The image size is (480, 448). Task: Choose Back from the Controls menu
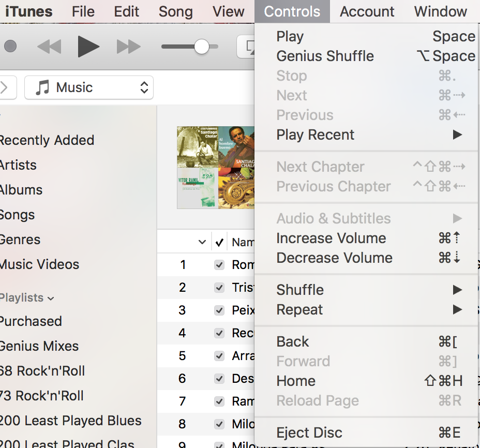pos(367,342)
